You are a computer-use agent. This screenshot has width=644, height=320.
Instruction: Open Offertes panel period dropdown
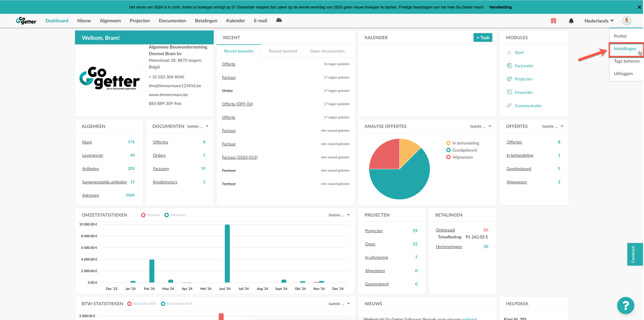pyautogui.click(x=553, y=126)
